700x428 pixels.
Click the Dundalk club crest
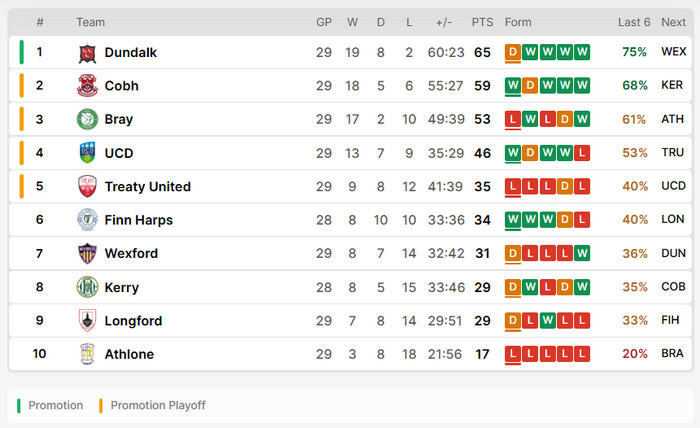tap(88, 53)
